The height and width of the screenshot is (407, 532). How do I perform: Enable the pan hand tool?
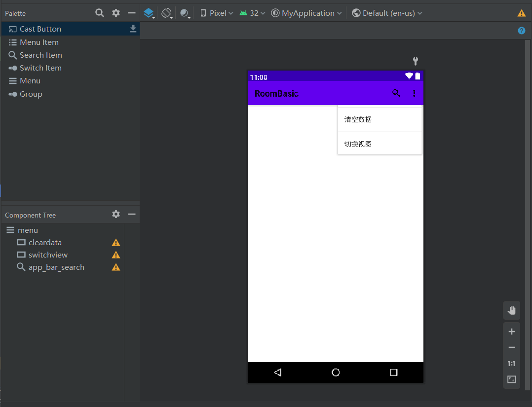click(512, 310)
